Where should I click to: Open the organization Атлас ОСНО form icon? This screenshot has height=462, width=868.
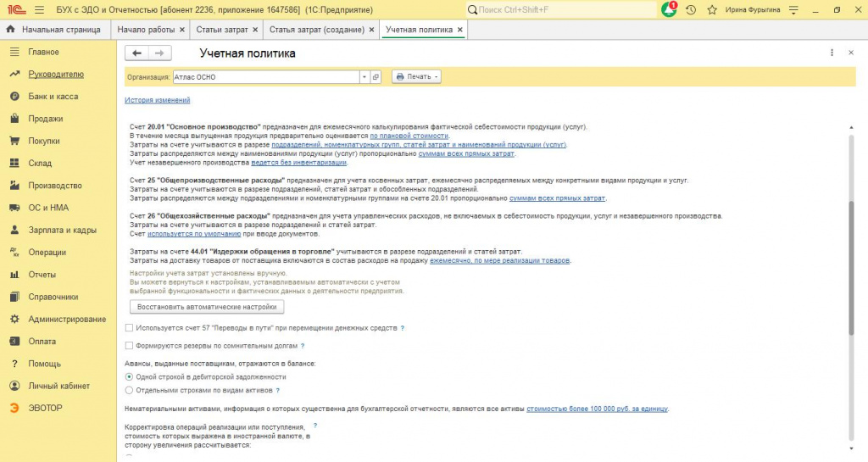376,77
